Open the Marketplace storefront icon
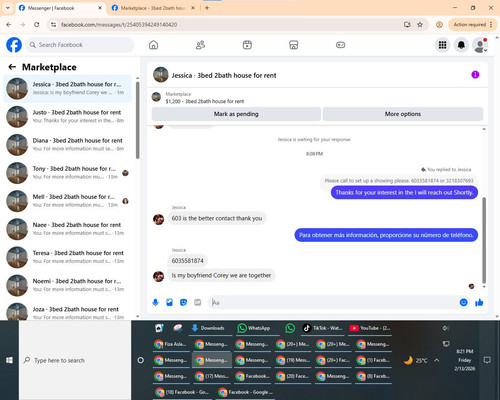The height and width of the screenshot is (400, 500). click(294, 45)
